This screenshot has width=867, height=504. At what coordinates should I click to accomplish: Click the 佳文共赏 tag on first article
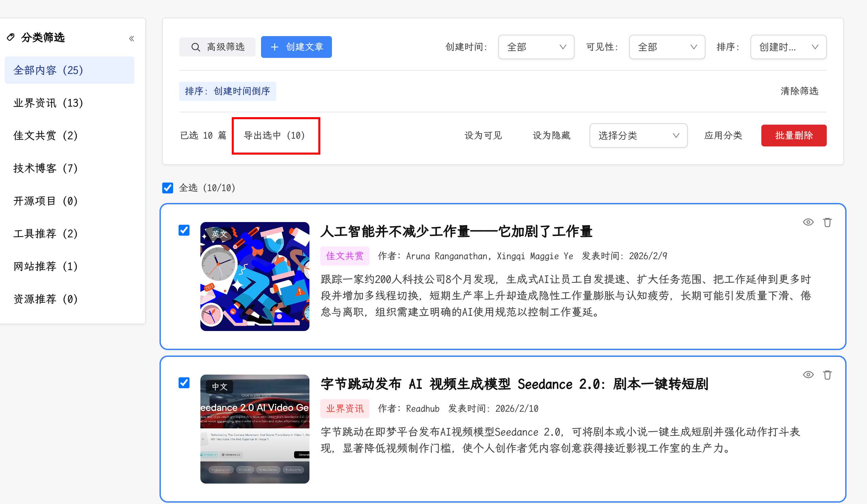coord(345,256)
